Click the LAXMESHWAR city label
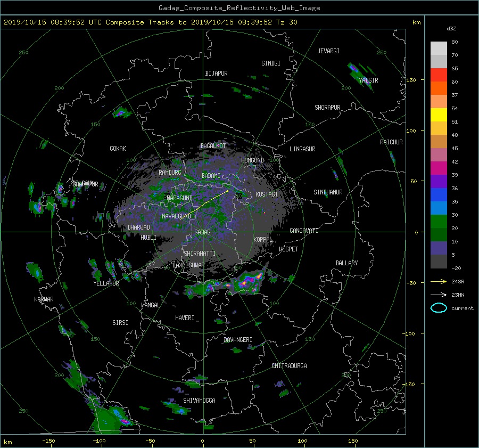 coord(188,265)
